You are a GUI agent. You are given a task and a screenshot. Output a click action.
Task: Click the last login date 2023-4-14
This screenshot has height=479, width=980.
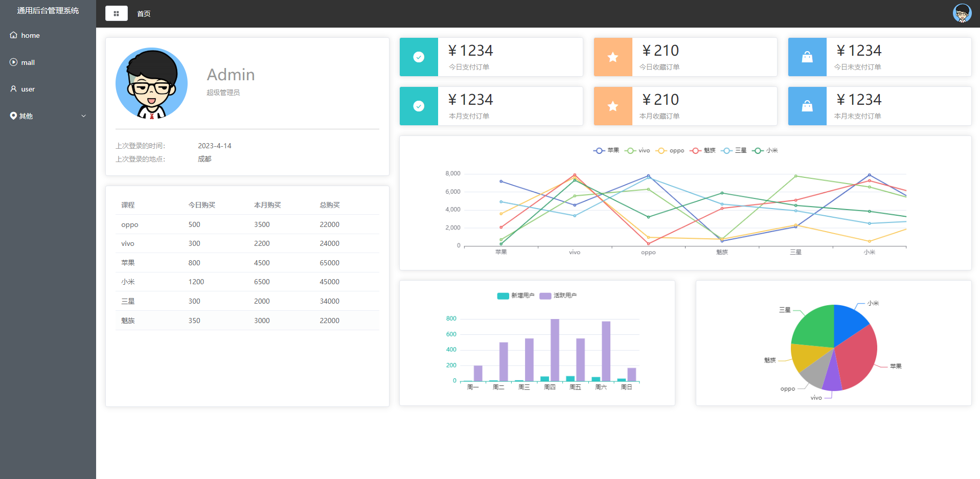(x=215, y=146)
